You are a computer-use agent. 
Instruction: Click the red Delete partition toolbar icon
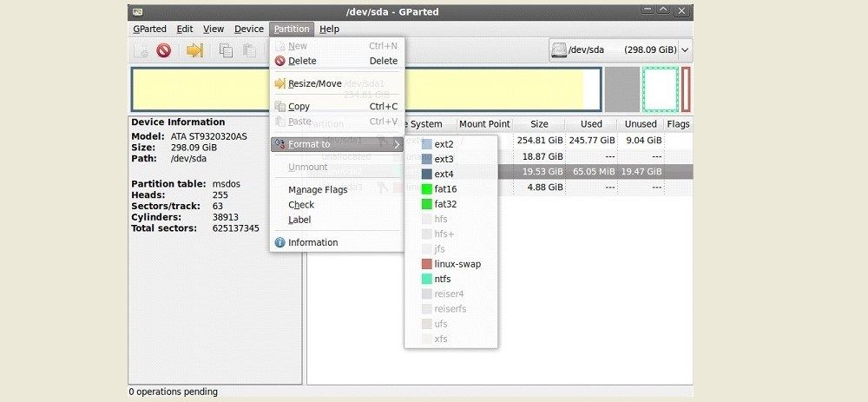pyautogui.click(x=163, y=51)
